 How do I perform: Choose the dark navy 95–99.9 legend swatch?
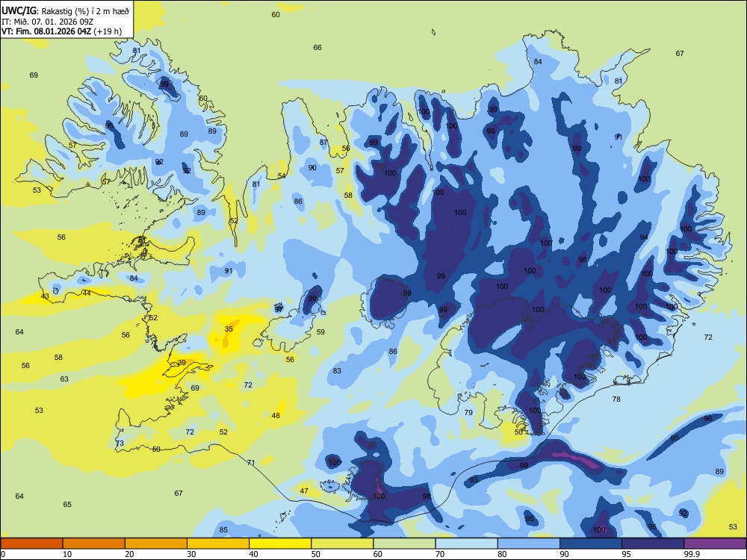(x=653, y=544)
